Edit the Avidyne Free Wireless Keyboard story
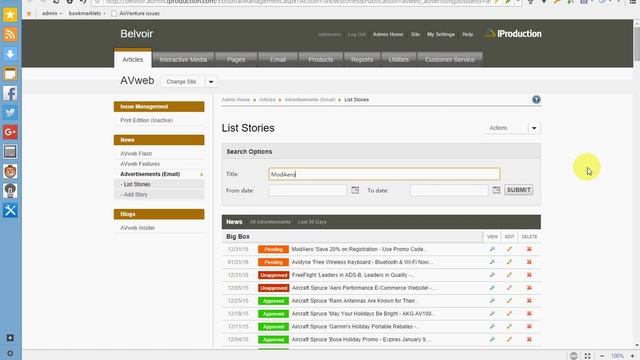The image size is (640, 360). [509, 262]
